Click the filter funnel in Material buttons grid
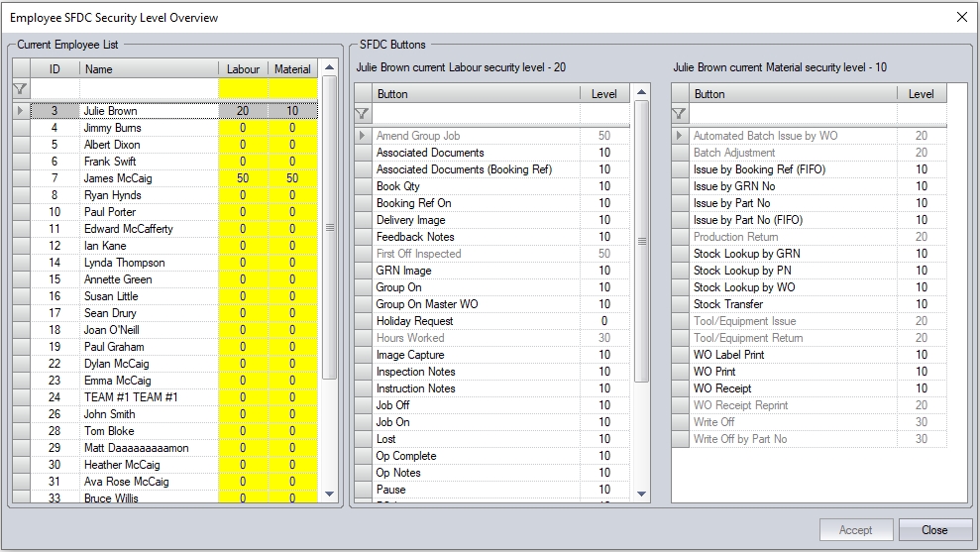Screen dimensions: 980x552 [680, 114]
